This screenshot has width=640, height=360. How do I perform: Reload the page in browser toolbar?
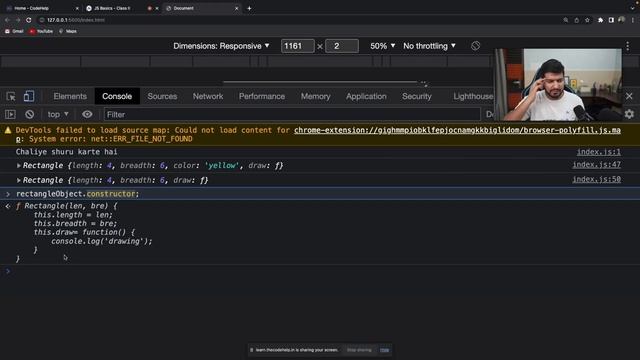[29, 20]
